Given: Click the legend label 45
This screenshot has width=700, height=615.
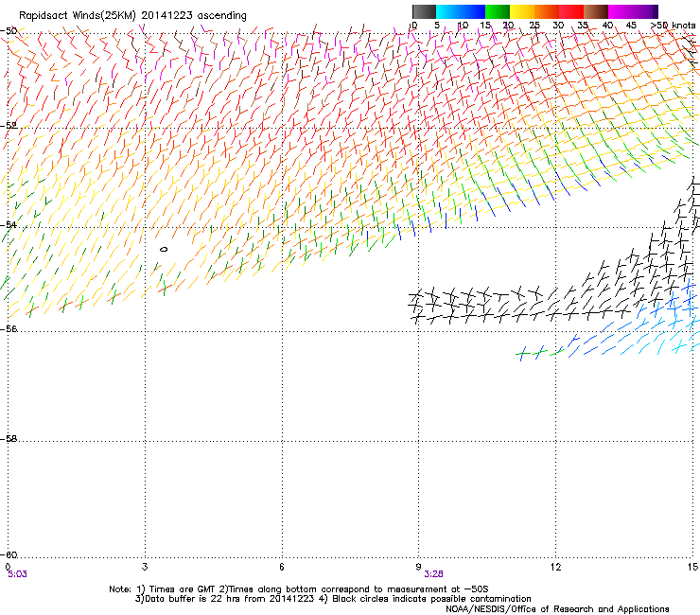Looking at the screenshot, I should click(631, 26).
